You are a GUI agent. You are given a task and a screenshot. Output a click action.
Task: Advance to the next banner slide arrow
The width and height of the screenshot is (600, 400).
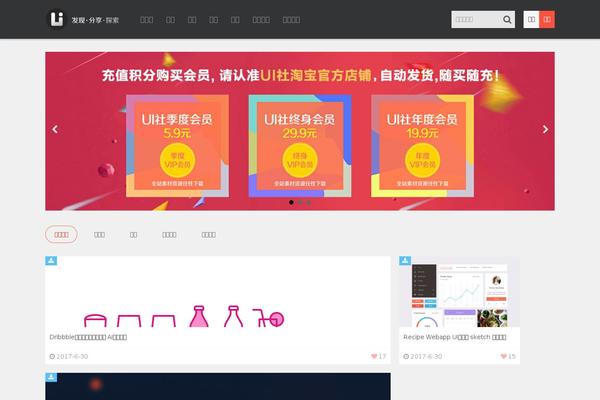click(x=545, y=129)
